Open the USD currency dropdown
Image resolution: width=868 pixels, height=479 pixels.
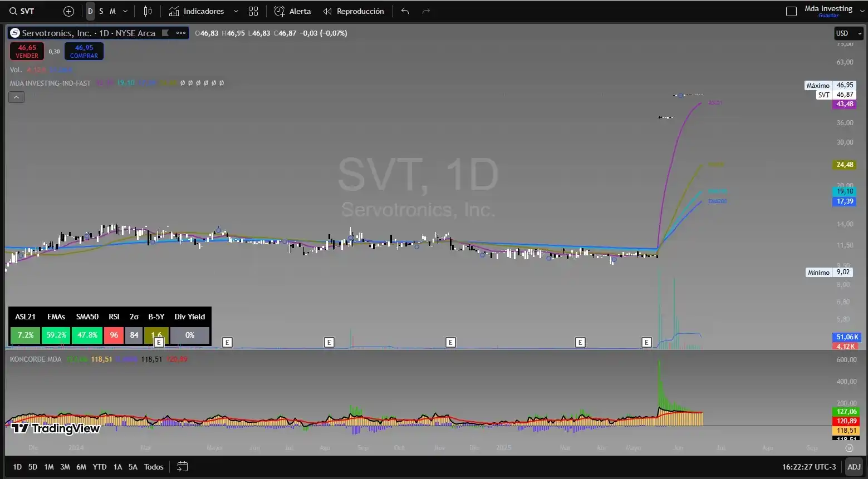coord(848,33)
